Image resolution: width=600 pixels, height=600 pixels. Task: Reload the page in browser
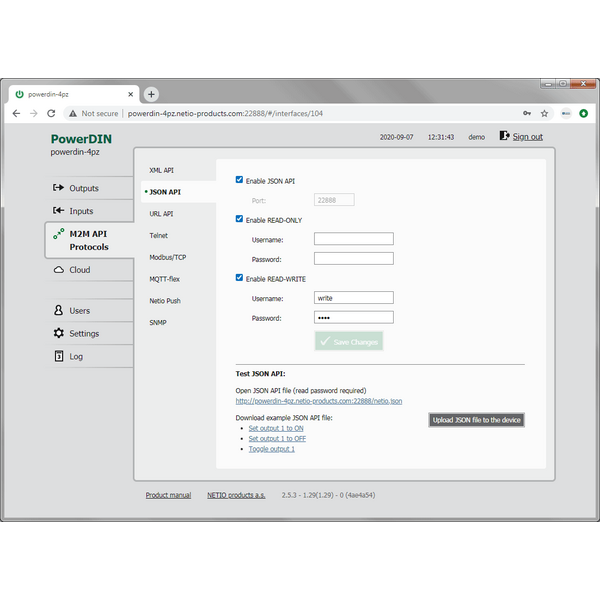tap(55, 114)
